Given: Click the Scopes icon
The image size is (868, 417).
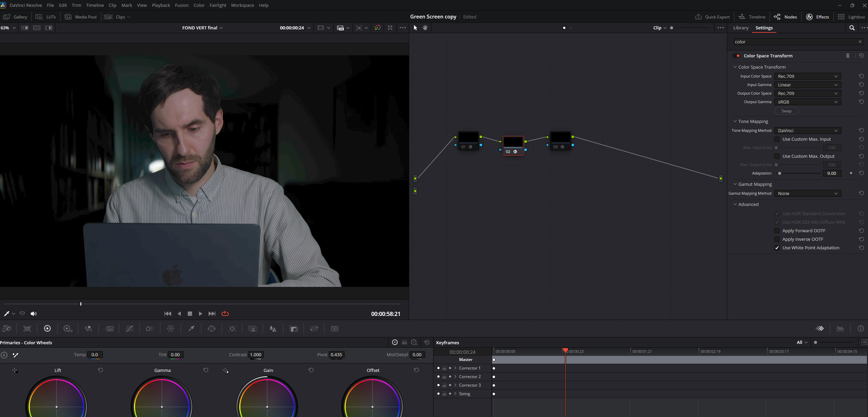Looking at the screenshot, I should (840, 329).
